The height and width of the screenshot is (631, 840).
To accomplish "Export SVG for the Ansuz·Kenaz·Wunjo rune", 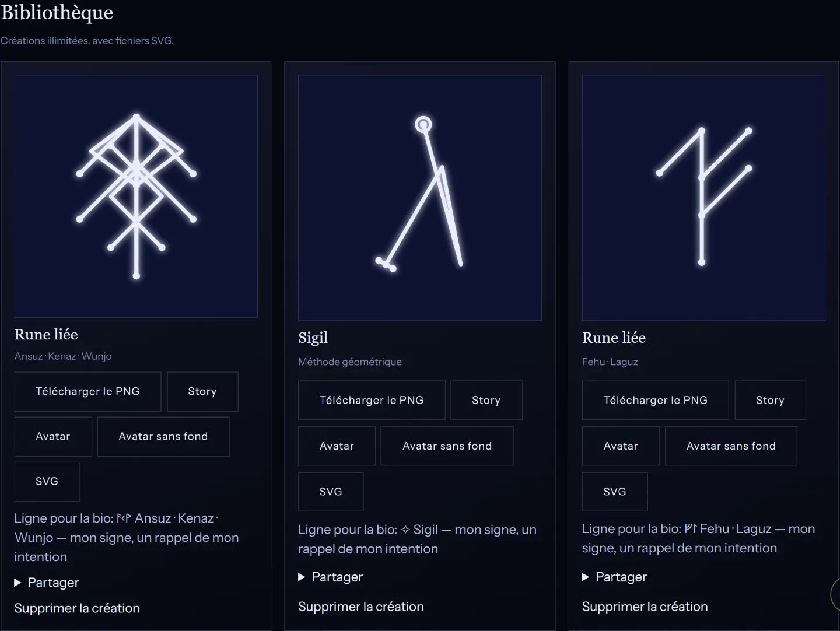I will (47, 481).
